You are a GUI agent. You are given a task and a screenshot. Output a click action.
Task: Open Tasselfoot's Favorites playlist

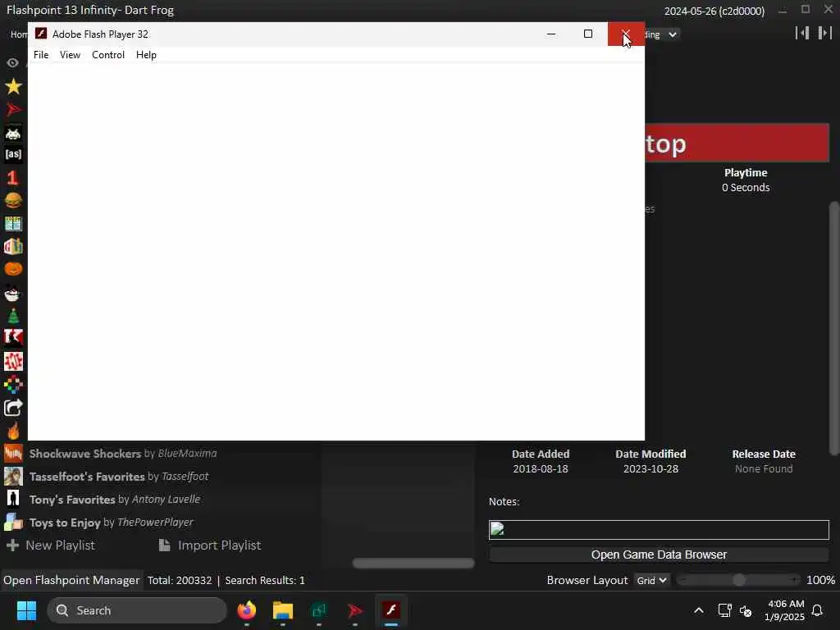[119, 477]
